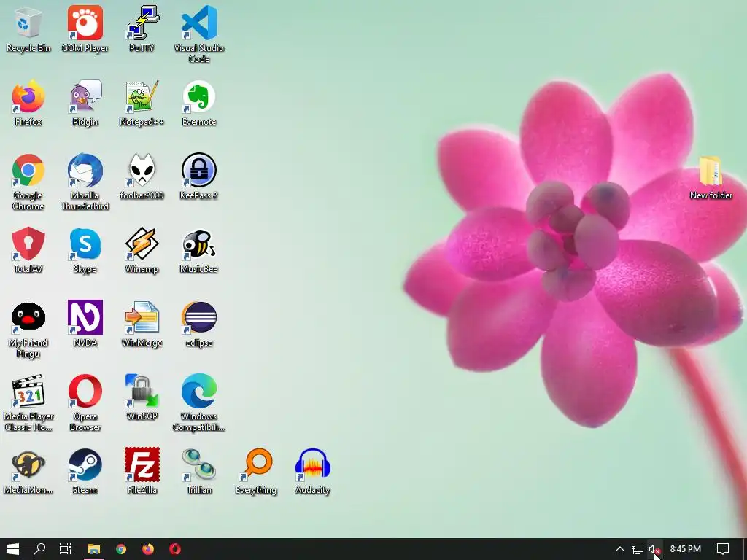
Task: Click the muted volume tray icon
Action: click(x=654, y=549)
